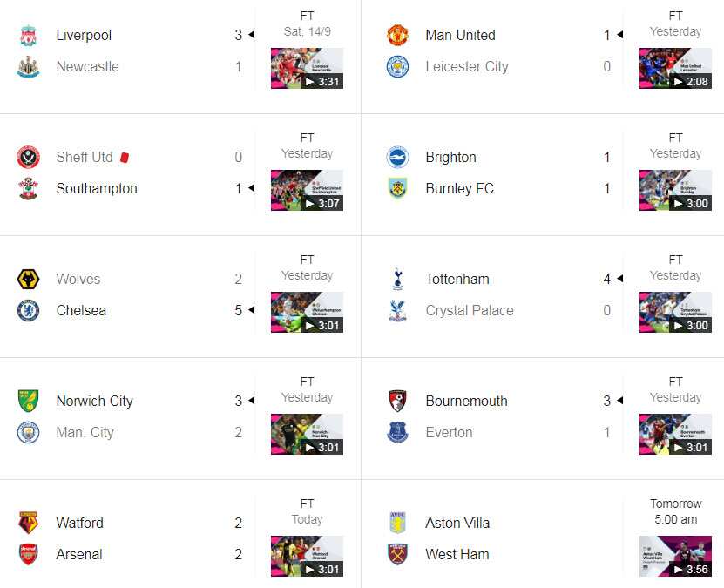Image resolution: width=724 pixels, height=588 pixels.
Task: Play the Man United Leicester highlights video
Action: (x=675, y=68)
